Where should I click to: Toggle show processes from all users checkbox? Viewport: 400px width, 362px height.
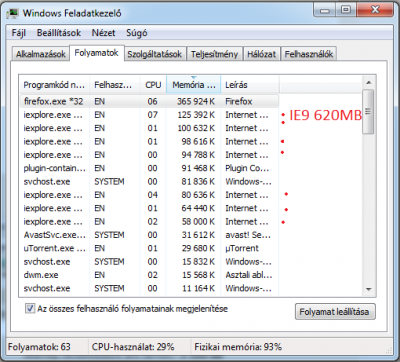[x=30, y=308]
